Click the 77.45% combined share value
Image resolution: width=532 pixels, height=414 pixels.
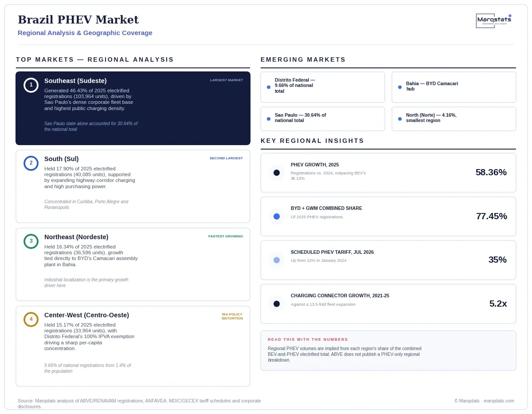(492, 216)
